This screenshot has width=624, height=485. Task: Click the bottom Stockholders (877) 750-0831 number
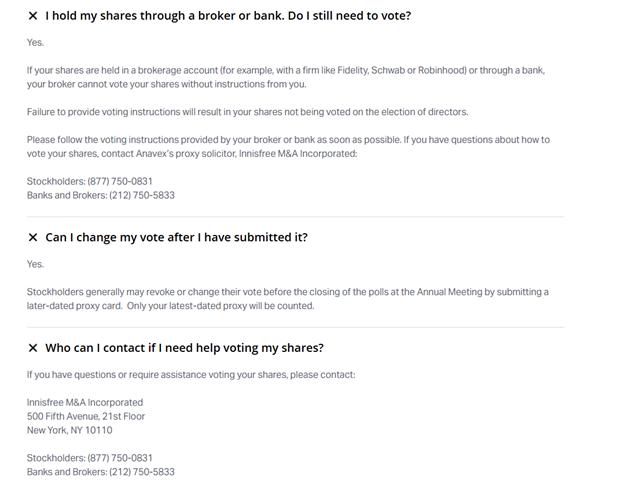pos(120,458)
